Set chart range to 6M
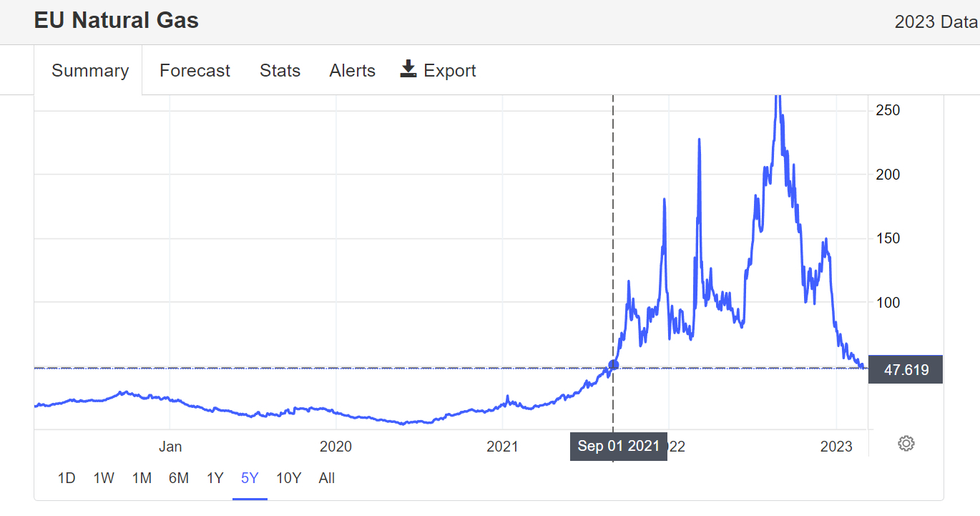This screenshot has width=980, height=516. point(178,478)
